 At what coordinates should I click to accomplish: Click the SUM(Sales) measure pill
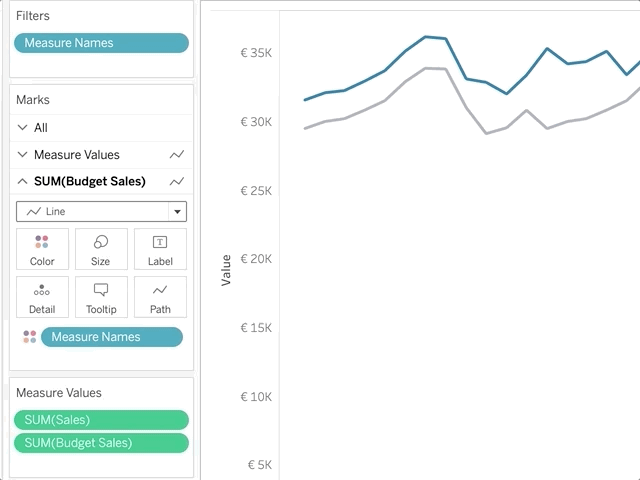(x=101, y=420)
